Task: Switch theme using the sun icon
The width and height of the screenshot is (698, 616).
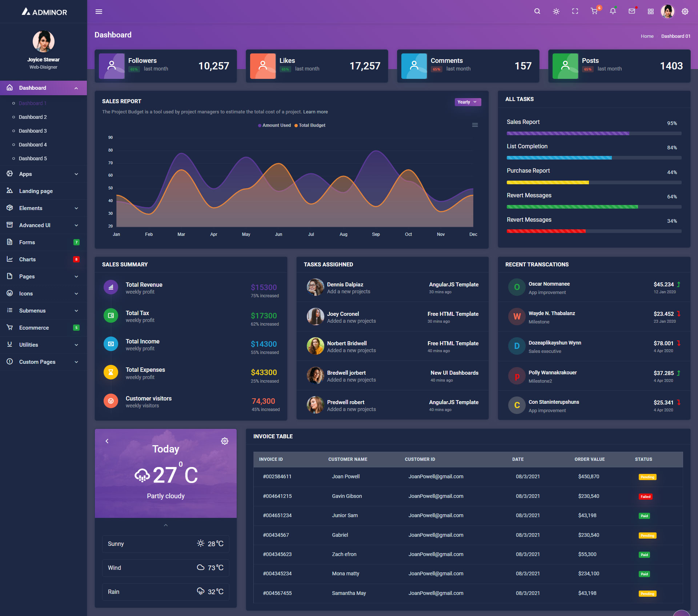Action: [556, 12]
